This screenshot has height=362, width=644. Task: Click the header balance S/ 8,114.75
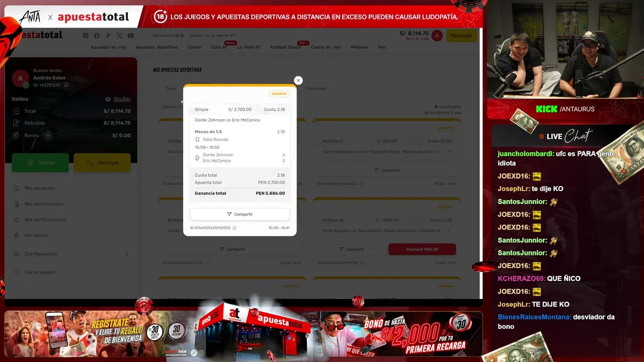414,33
